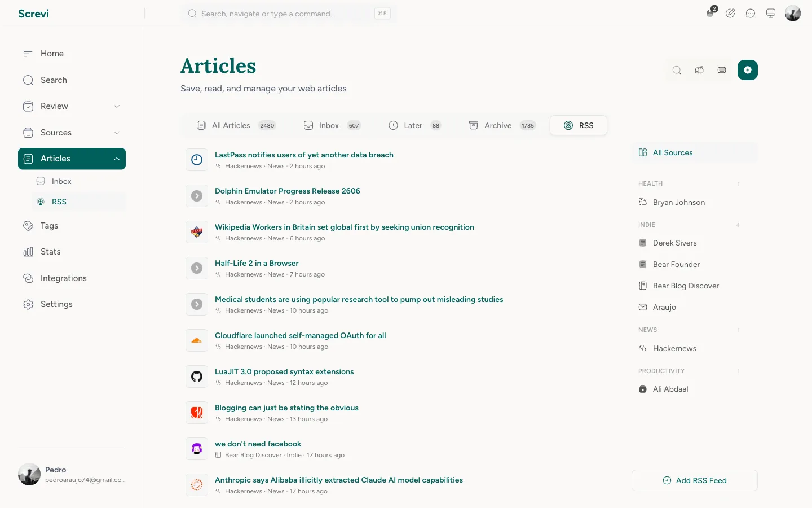Viewport: 812px width, 508px height.
Task: Click the mailbox icon in Articles toolbar
Action: (x=699, y=70)
